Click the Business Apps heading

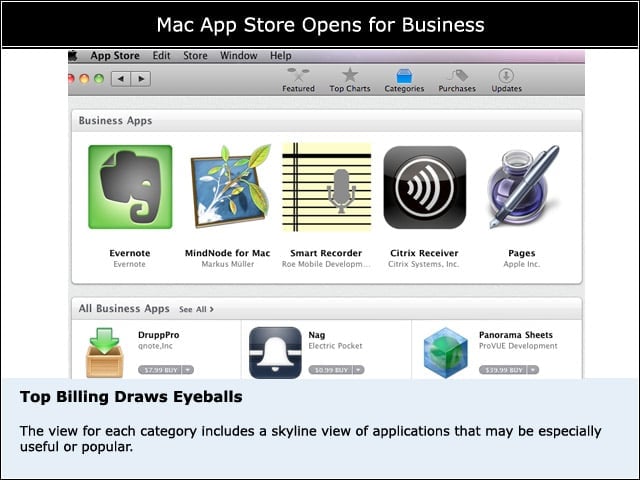(116, 121)
